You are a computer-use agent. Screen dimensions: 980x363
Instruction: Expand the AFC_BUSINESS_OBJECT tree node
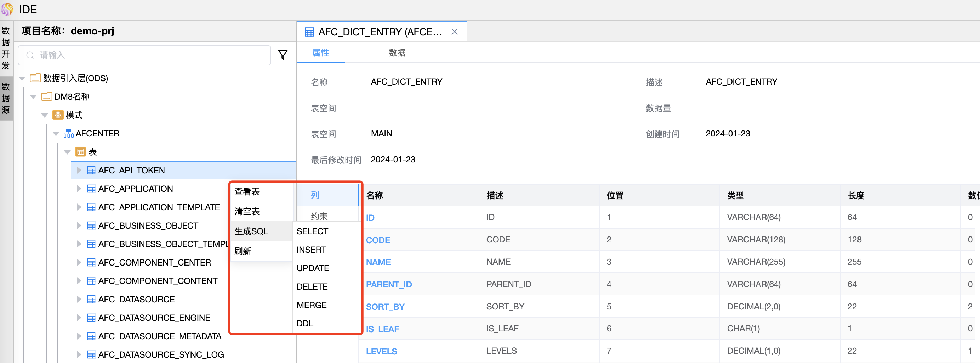(x=79, y=225)
